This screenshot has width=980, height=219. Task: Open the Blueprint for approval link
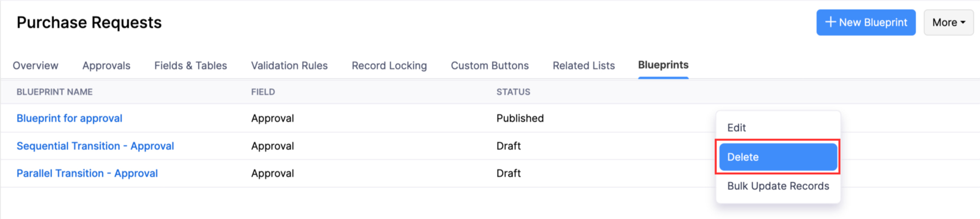[x=69, y=118]
